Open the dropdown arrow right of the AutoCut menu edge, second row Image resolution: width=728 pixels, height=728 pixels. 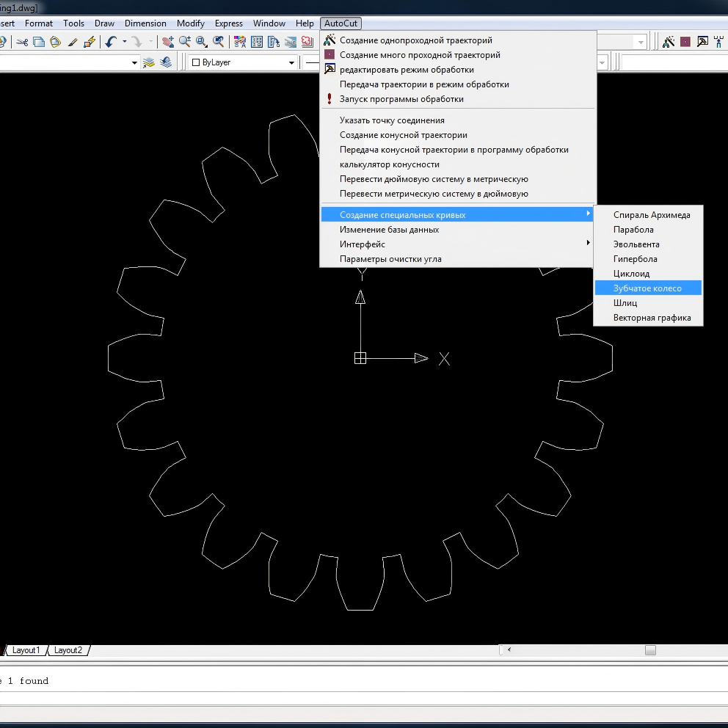(x=603, y=62)
